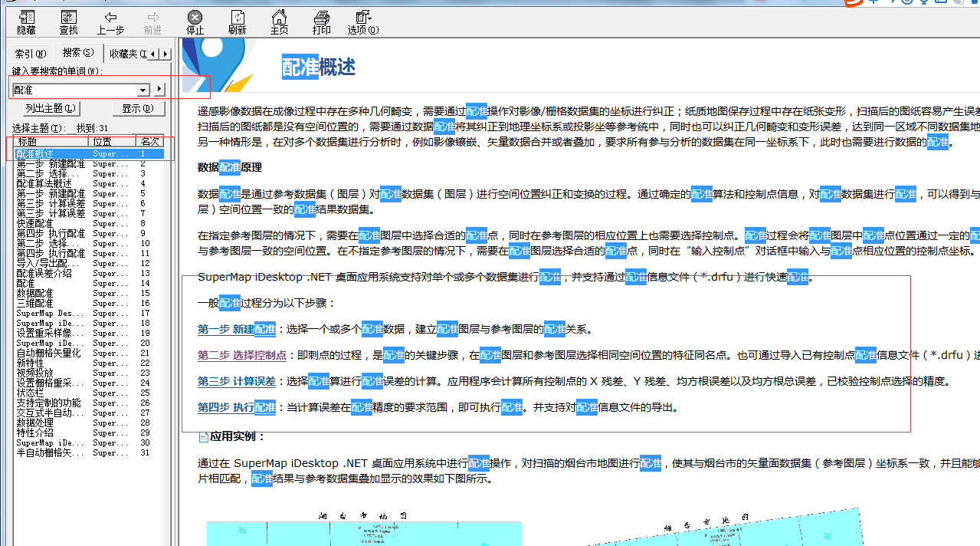Select the 设置栅格重采... result row

tap(89, 383)
